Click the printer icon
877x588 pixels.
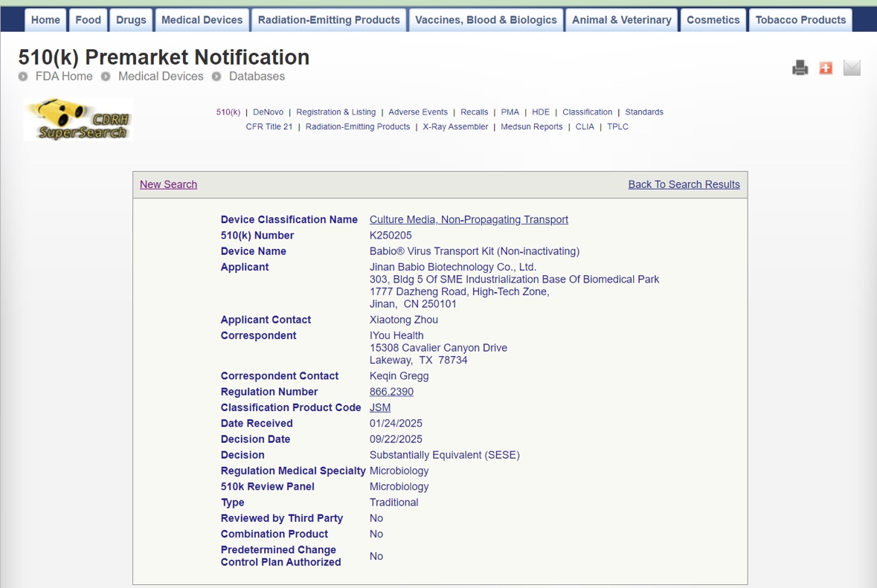point(800,68)
